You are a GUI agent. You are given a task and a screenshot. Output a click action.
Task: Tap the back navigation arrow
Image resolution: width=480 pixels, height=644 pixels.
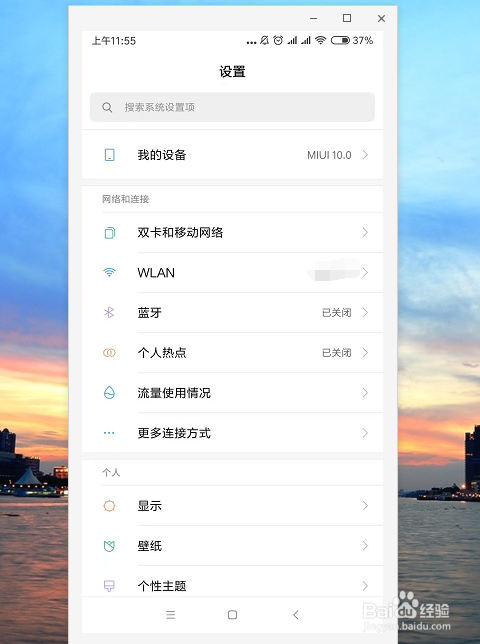tap(296, 614)
